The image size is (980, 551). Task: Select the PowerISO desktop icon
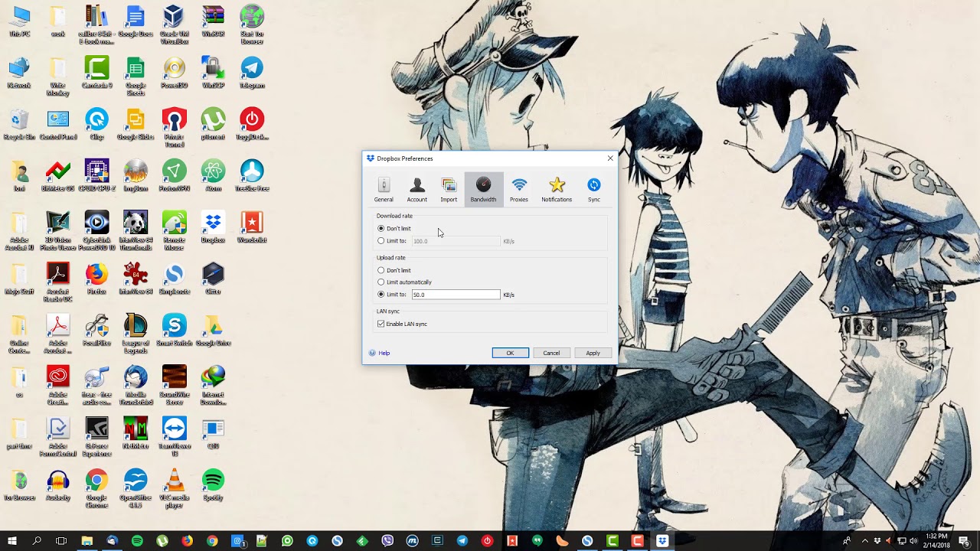click(175, 73)
